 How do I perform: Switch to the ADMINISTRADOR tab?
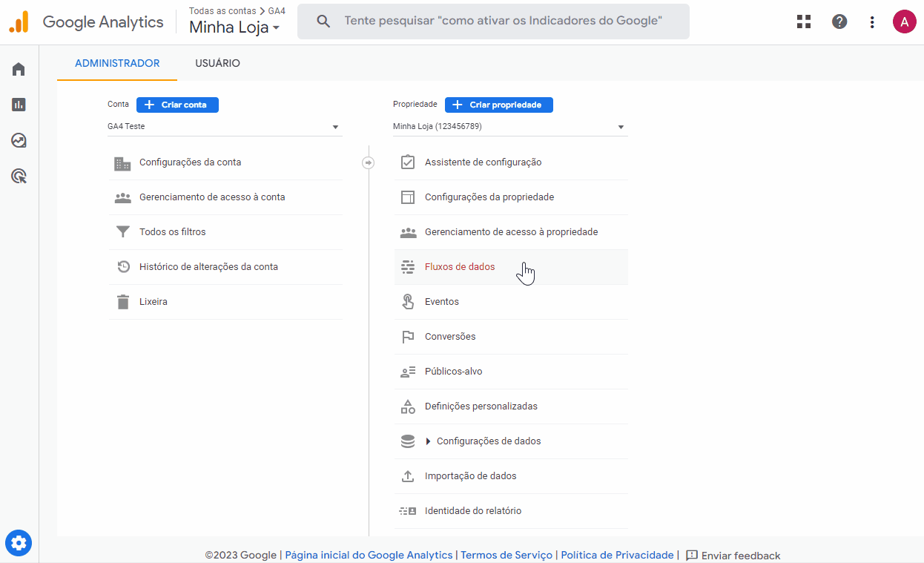click(117, 63)
